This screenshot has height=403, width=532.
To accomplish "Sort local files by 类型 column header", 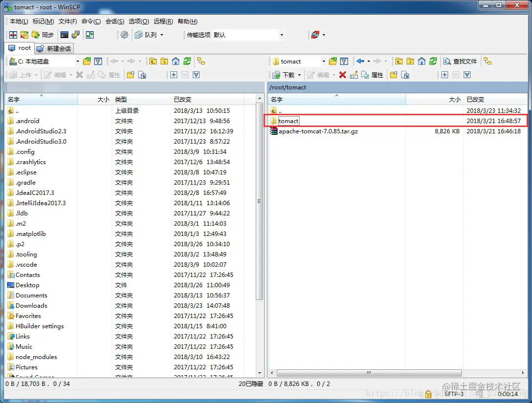I will click(141, 100).
